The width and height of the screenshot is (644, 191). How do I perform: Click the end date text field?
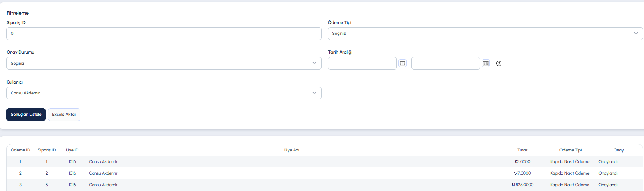pyautogui.click(x=446, y=63)
